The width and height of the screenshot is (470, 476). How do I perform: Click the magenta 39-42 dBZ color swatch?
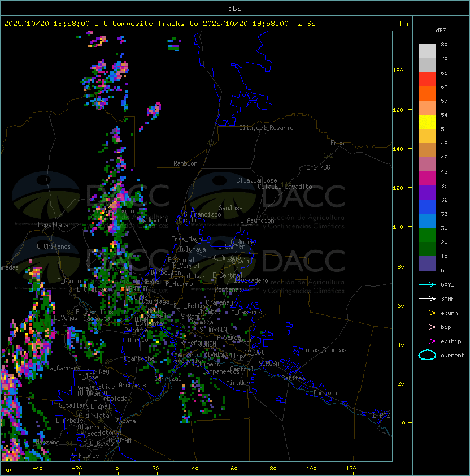[427, 179]
